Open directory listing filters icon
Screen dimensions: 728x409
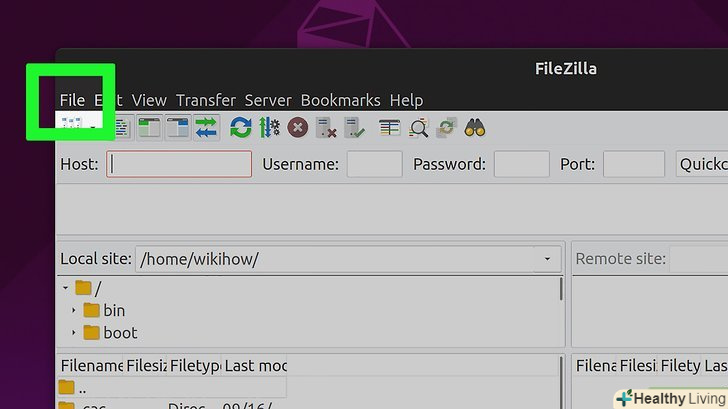[389, 128]
